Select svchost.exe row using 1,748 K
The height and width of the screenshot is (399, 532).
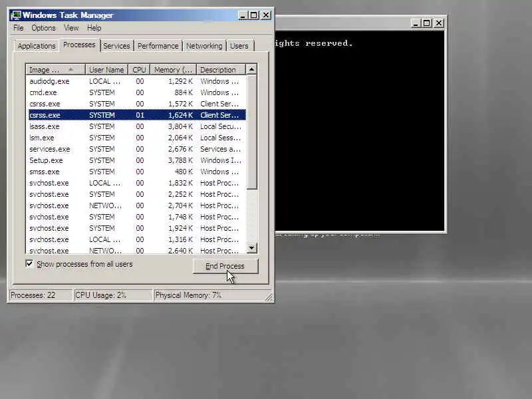(136, 217)
